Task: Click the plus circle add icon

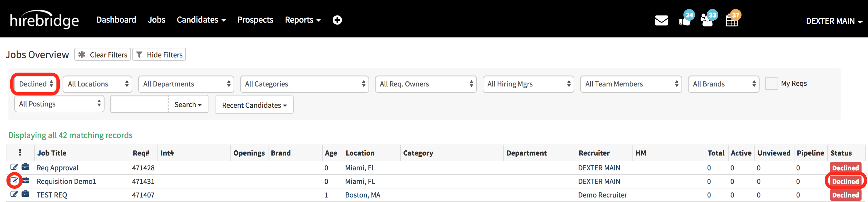Action: [337, 20]
